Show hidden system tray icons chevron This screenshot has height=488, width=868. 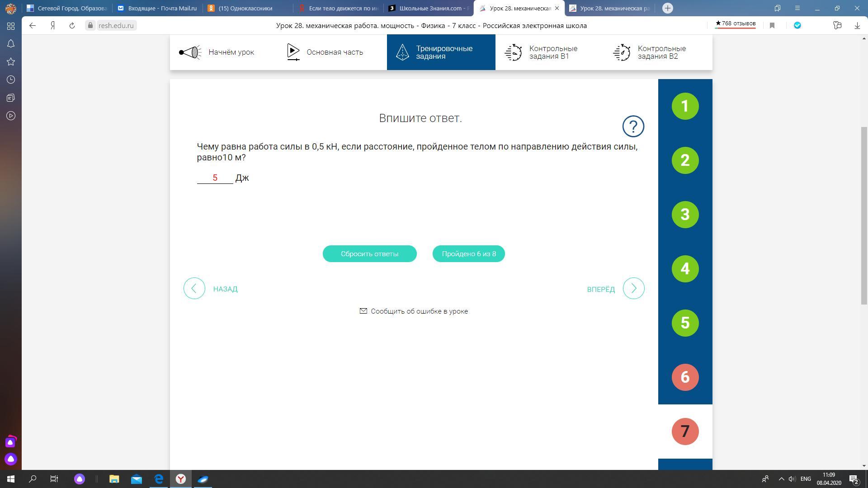pyautogui.click(x=781, y=479)
